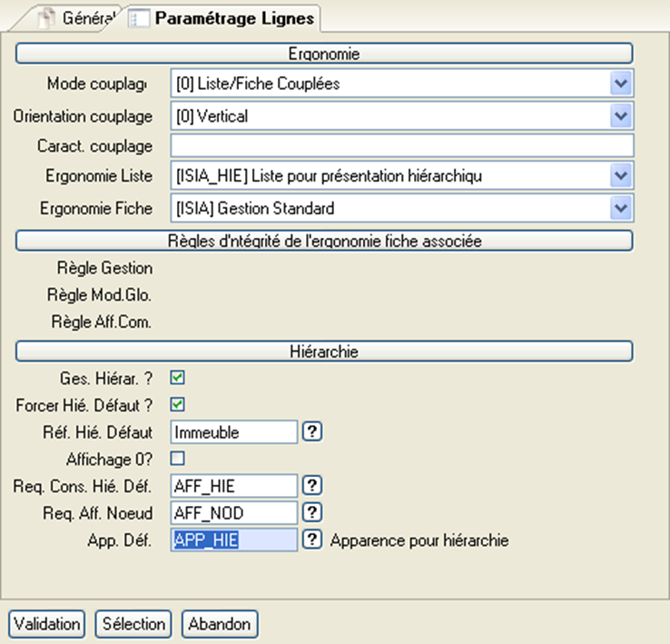The image size is (670, 644).
Task: Expand the Ergonomie Fiche dropdown
Action: pos(621,208)
